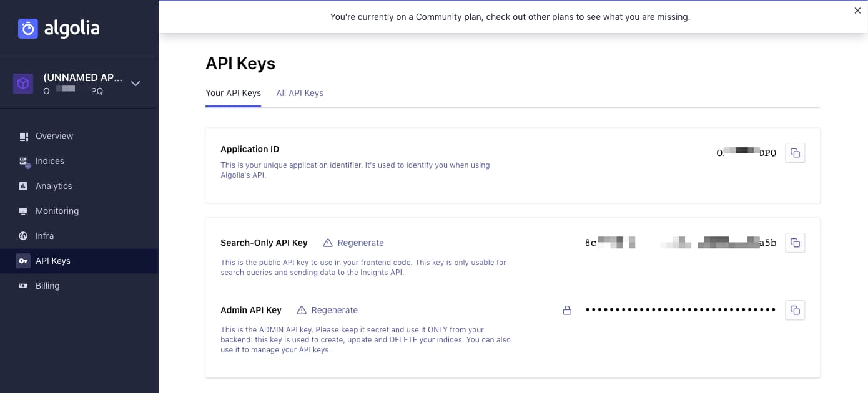Expand the application switcher chevron

click(x=136, y=82)
